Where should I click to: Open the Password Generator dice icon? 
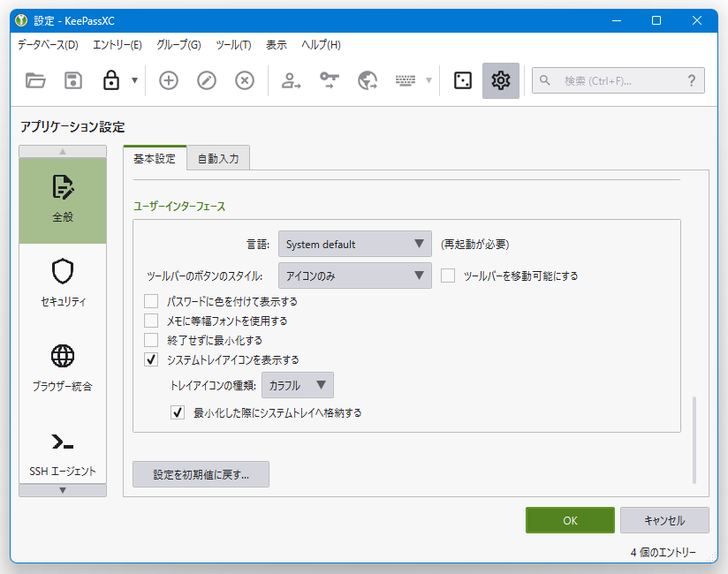click(463, 80)
